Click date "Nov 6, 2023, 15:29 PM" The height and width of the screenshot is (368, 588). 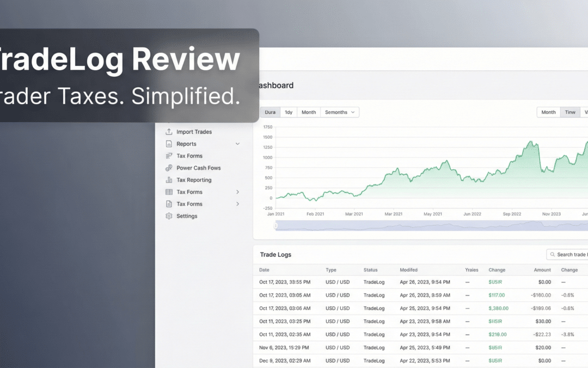284,348
